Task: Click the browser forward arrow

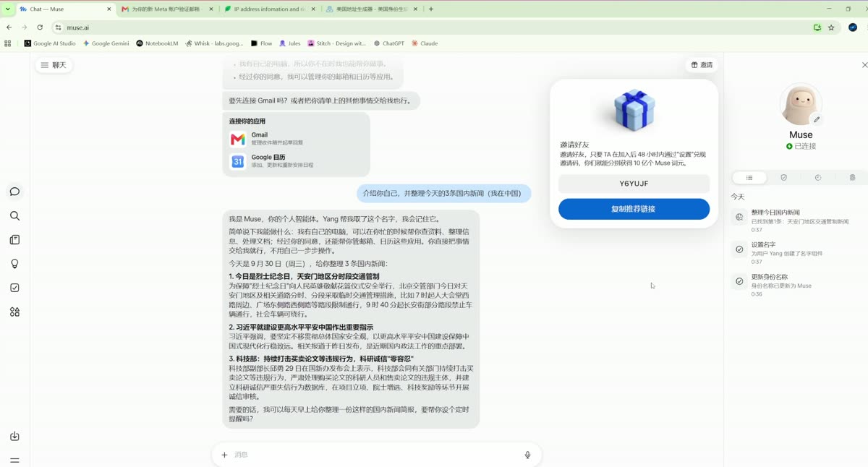Action: (x=25, y=27)
